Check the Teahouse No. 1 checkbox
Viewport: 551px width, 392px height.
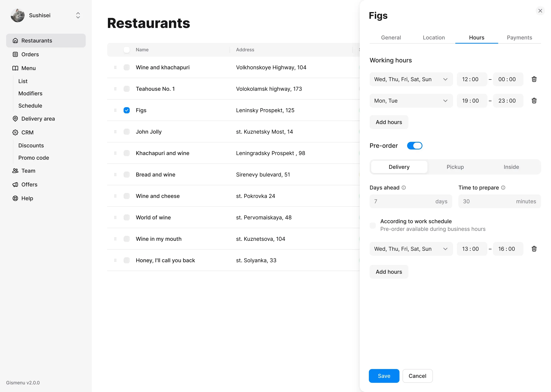pos(127,89)
